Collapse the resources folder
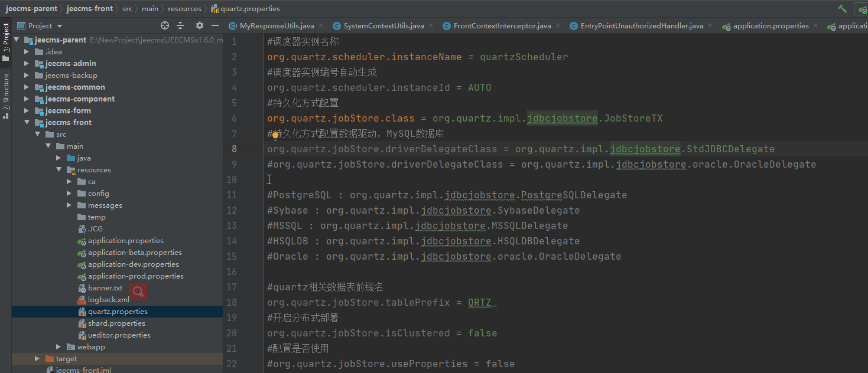Image resolution: width=868 pixels, height=373 pixels. 58,170
